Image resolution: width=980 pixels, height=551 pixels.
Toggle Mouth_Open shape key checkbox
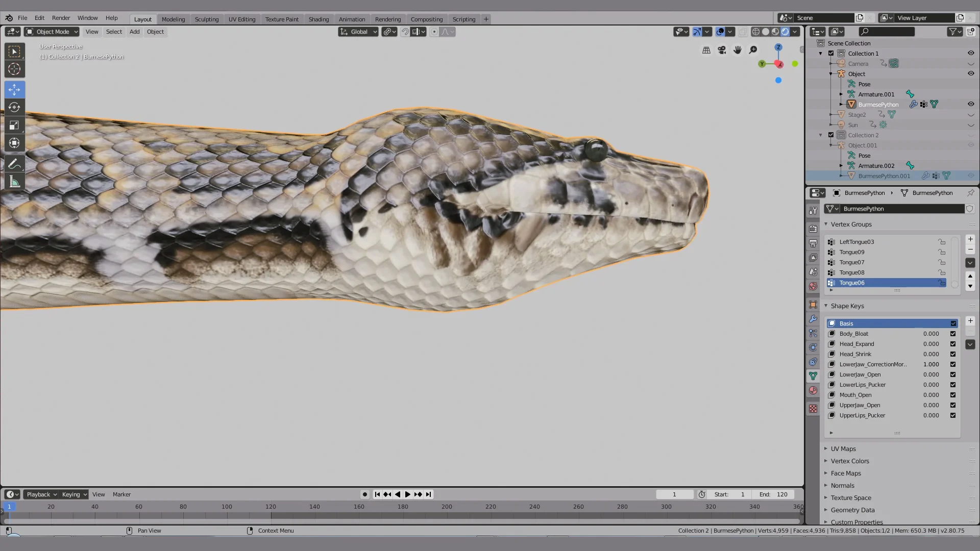(x=953, y=395)
